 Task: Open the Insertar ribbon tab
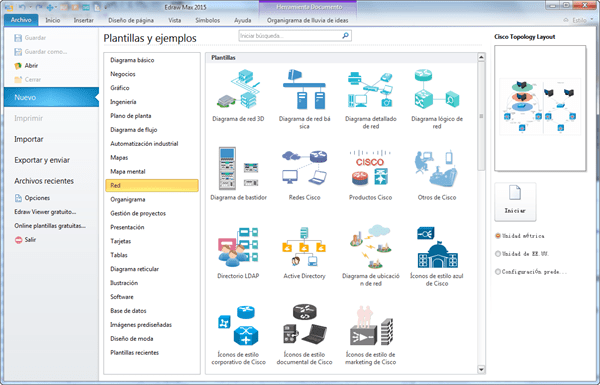[83, 20]
